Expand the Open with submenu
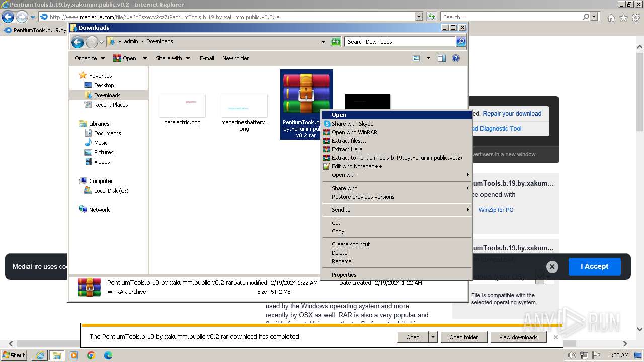Screen dimensions: 644x362 [397, 175]
